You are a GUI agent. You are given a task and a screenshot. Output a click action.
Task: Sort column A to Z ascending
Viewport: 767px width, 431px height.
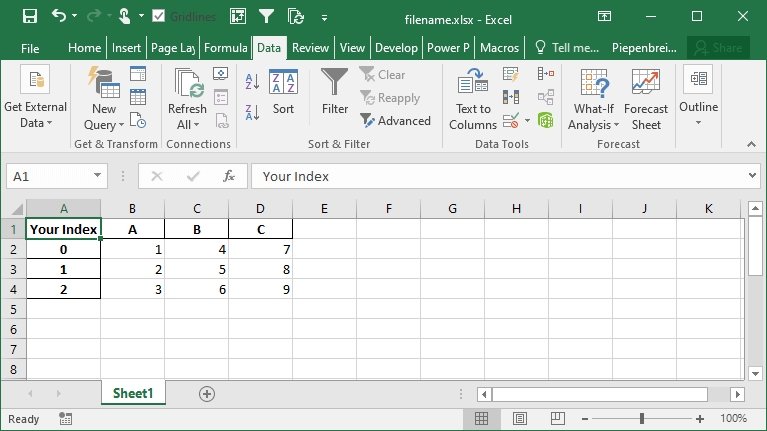252,82
